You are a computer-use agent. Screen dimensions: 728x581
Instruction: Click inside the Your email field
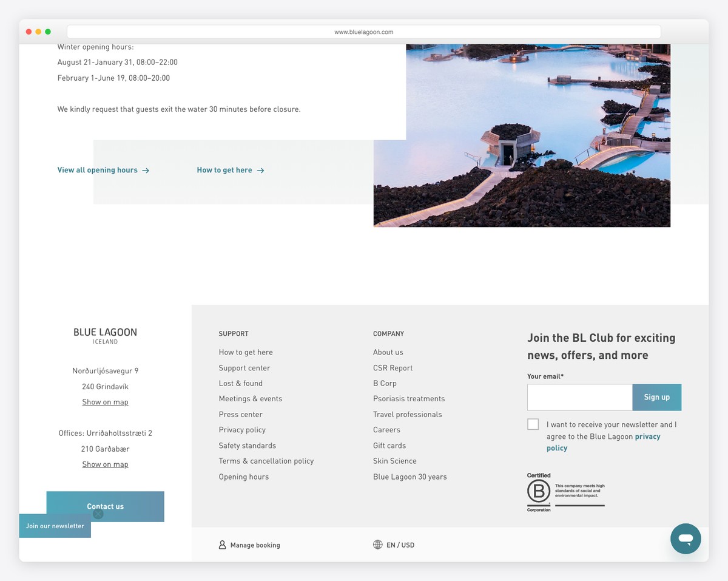(579, 397)
